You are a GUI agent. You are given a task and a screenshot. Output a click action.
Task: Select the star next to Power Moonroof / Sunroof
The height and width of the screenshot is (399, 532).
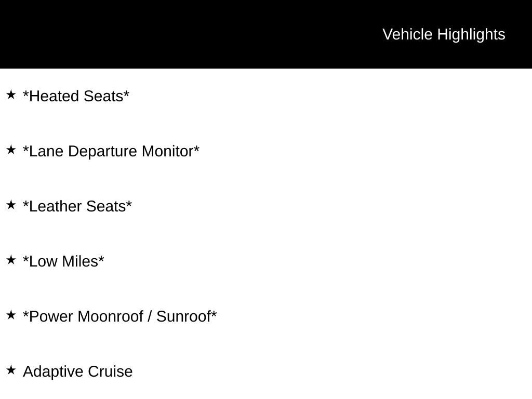coord(11,315)
